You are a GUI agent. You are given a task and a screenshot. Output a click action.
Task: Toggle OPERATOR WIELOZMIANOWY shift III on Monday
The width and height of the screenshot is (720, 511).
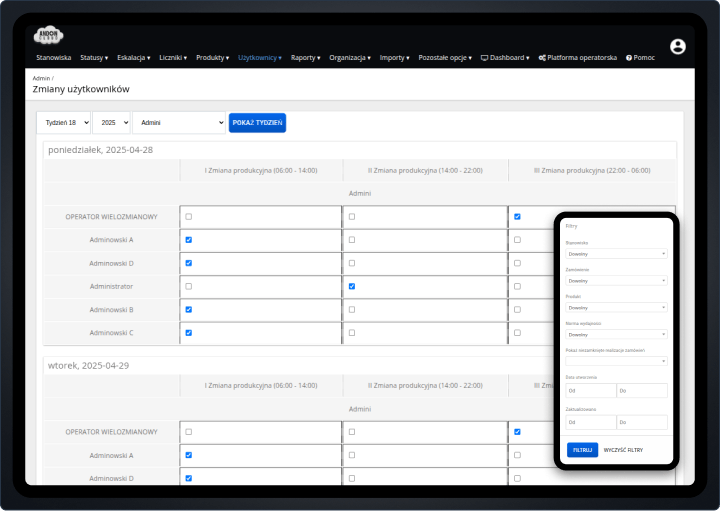click(x=517, y=217)
